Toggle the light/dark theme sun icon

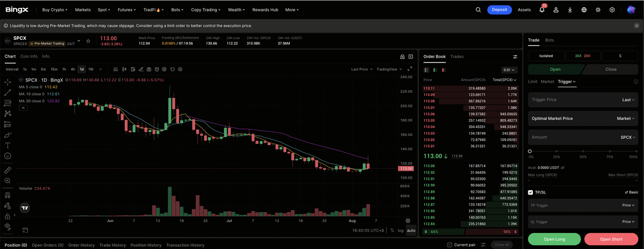click(x=598, y=10)
